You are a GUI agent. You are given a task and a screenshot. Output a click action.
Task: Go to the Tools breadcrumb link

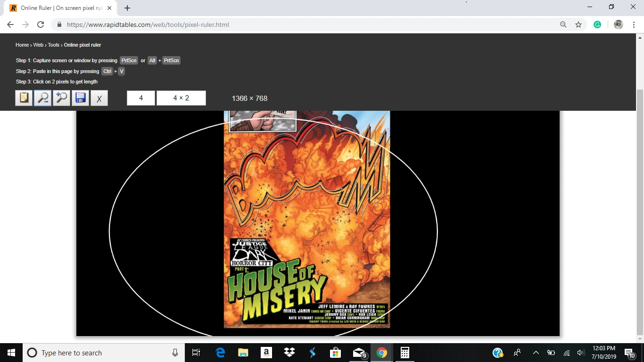click(x=54, y=45)
